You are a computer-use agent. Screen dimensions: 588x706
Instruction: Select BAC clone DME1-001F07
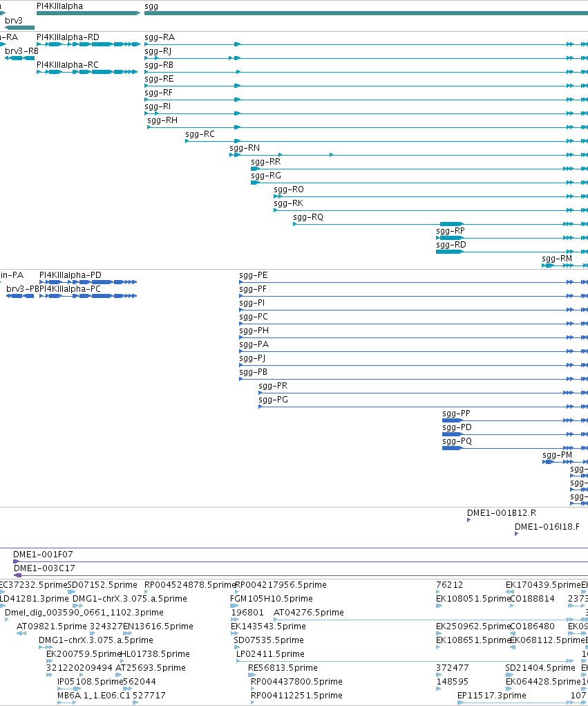pos(301,561)
